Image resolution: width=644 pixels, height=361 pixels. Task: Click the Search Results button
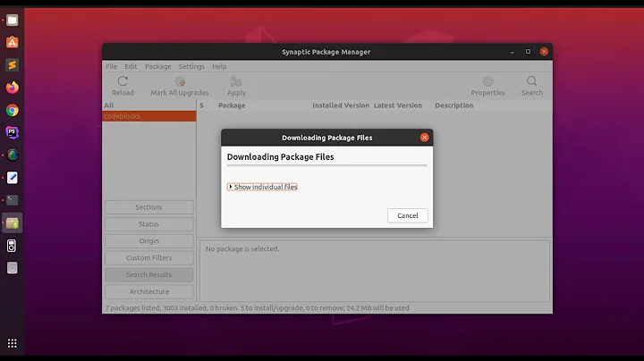coord(149,274)
